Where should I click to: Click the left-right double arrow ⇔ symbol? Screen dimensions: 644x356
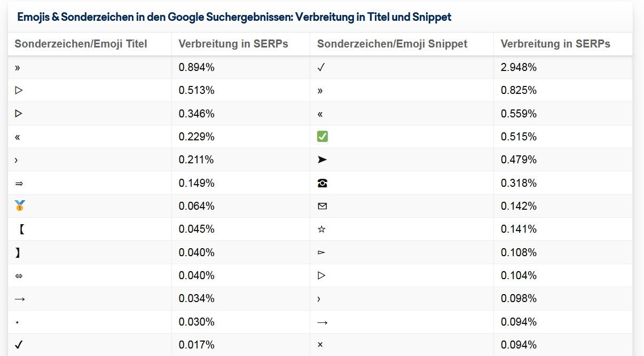pyautogui.click(x=19, y=275)
